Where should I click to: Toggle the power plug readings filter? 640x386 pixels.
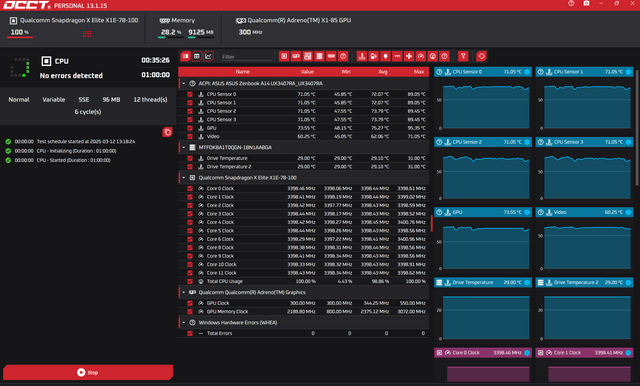tap(385, 56)
